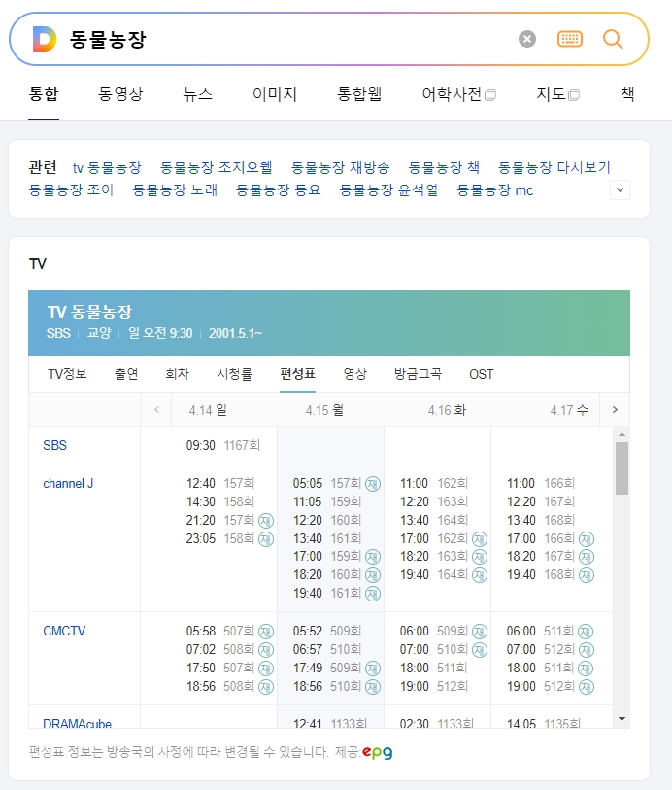
Task: Click related search 동물농장 동요
Action: pos(279,190)
